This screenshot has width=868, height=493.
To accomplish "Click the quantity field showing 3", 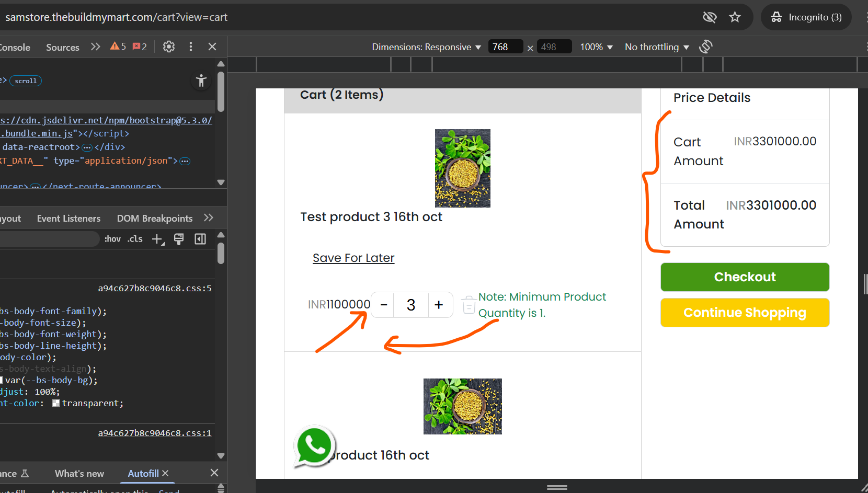I will pos(412,305).
